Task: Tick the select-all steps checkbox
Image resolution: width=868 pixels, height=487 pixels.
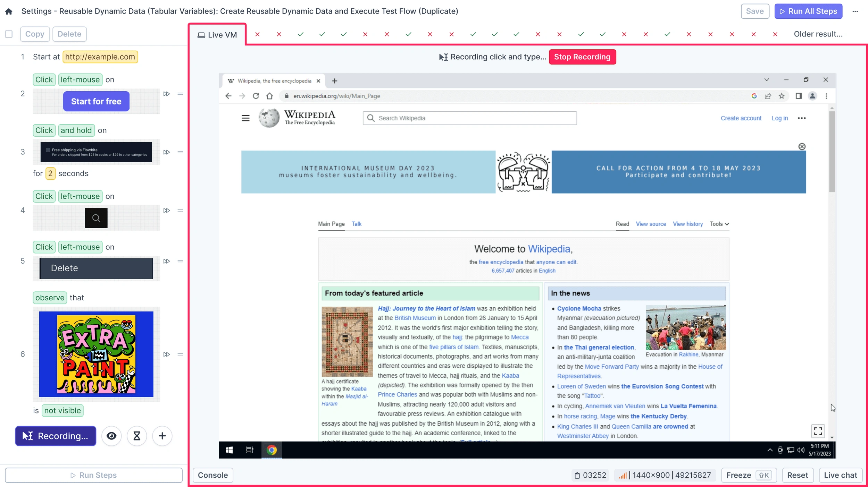Action: coord(9,34)
